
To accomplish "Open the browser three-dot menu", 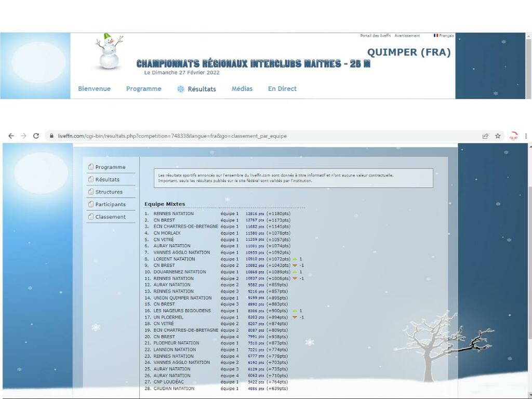I will [x=526, y=136].
